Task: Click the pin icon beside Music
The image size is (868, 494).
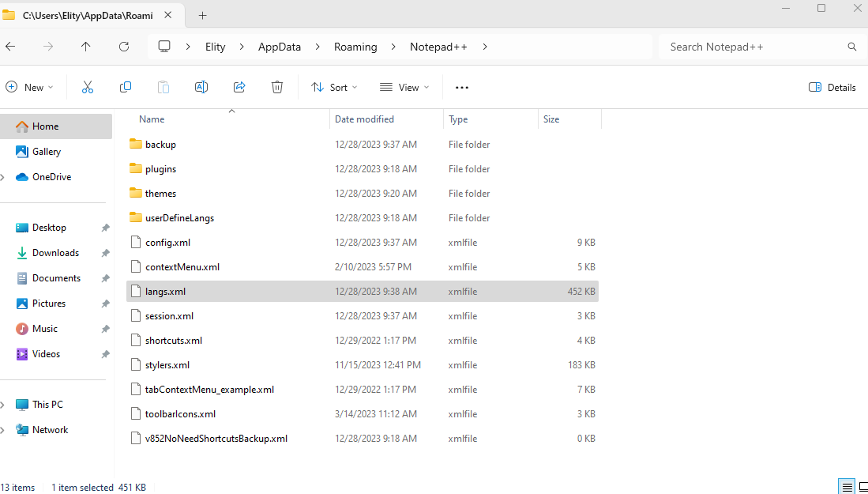Action: [x=105, y=329]
